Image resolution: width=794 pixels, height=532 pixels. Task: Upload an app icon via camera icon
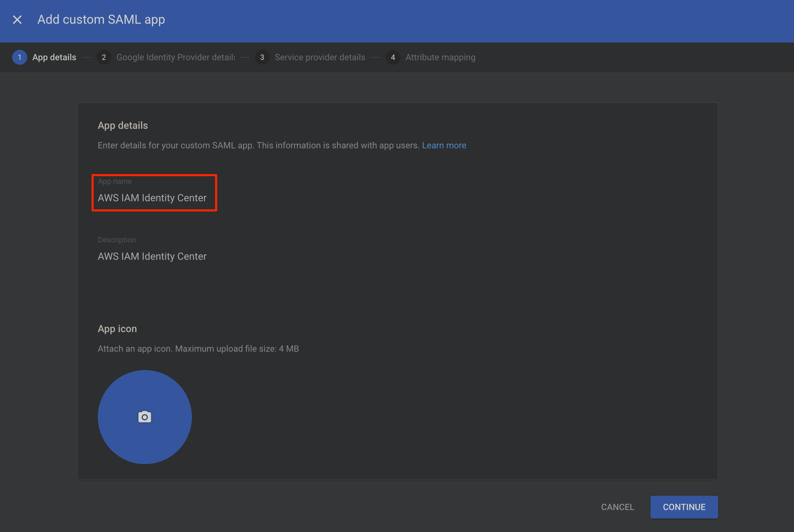click(x=145, y=417)
